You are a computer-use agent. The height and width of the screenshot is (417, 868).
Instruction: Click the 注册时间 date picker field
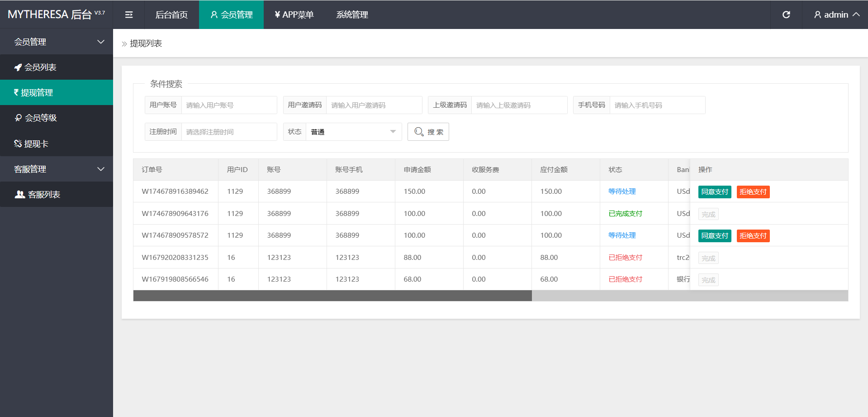coord(229,132)
